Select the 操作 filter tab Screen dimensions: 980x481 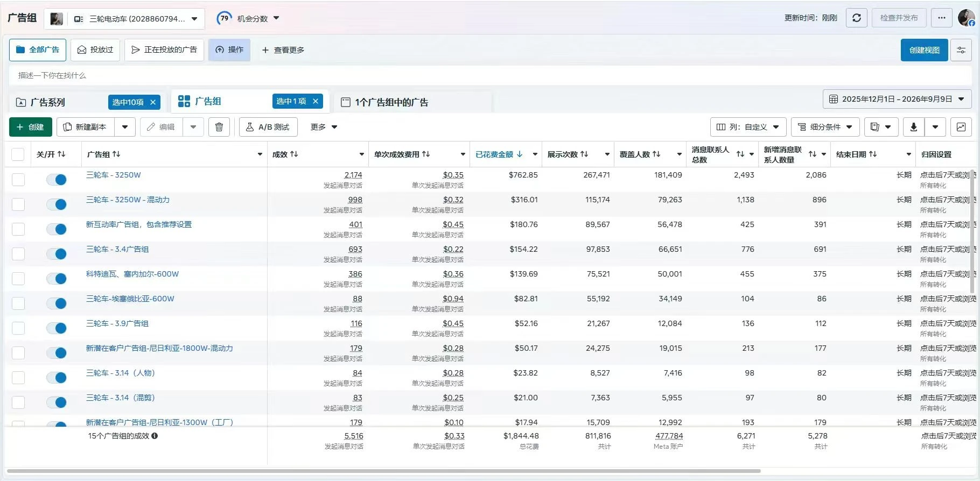(229, 50)
